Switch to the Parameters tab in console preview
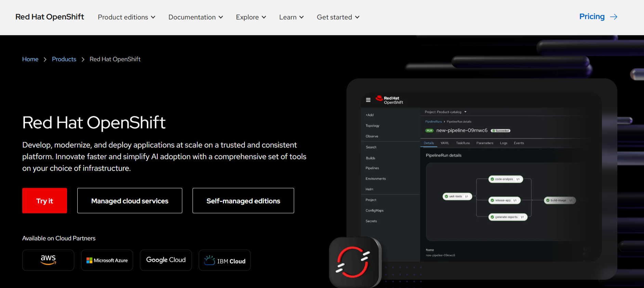Viewport: 644px width, 288px height. tap(485, 143)
